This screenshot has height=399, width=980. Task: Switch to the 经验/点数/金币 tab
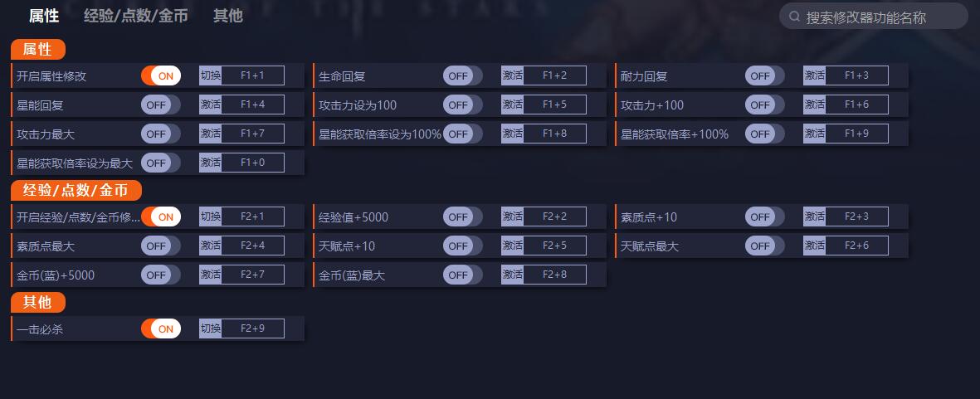click(x=135, y=16)
